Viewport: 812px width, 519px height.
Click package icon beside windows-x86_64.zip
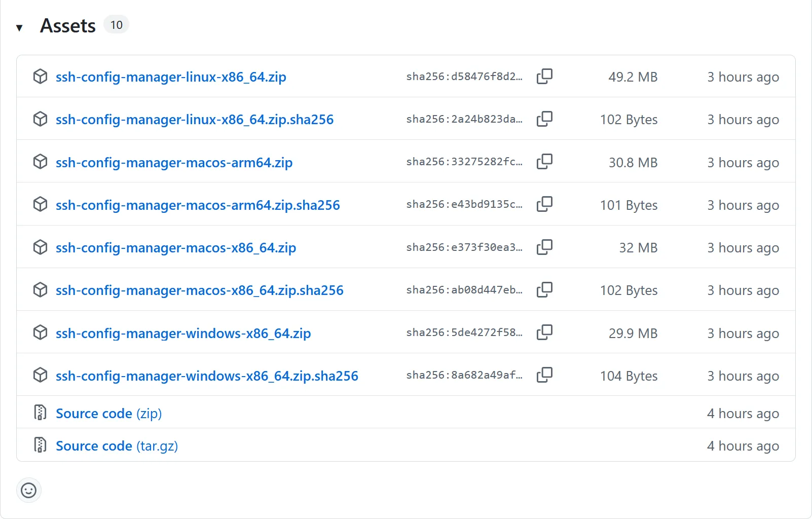(x=41, y=332)
